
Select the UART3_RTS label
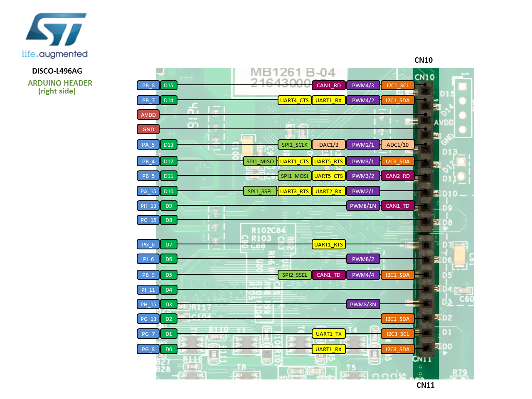pyautogui.click(x=294, y=192)
